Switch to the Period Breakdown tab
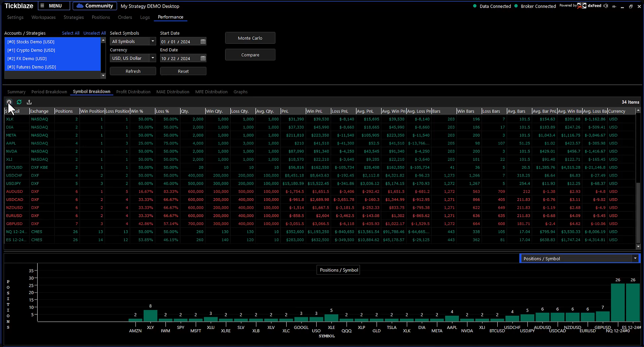This screenshot has width=644, height=347. click(x=49, y=92)
